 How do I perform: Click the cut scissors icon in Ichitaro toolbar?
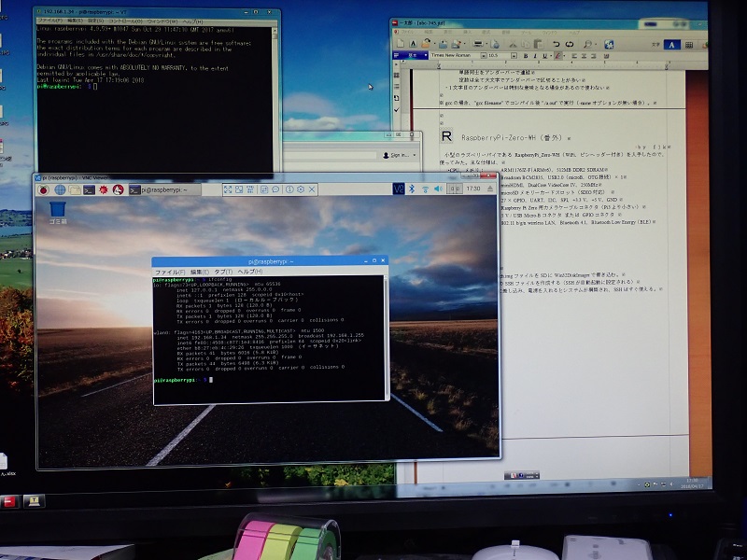pos(513,44)
